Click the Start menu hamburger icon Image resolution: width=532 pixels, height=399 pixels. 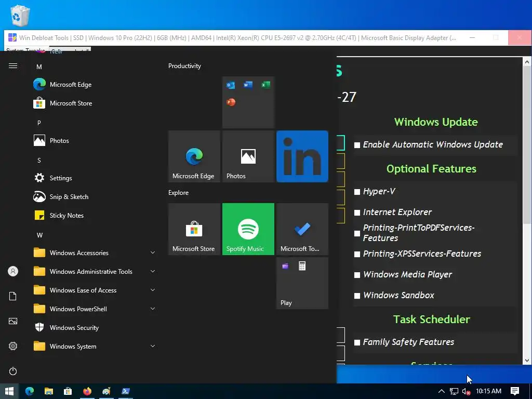click(13, 66)
